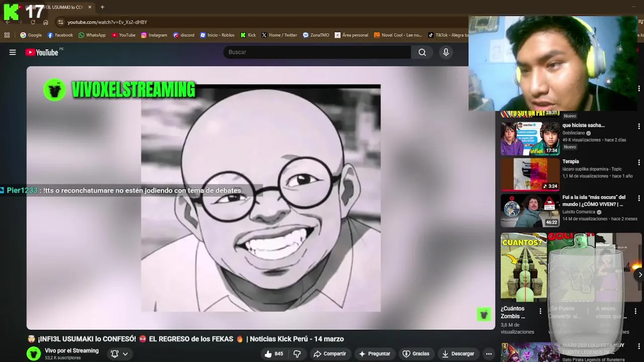Open the Novel Cool bookmark
This screenshot has height=362, width=644.
pos(397,35)
